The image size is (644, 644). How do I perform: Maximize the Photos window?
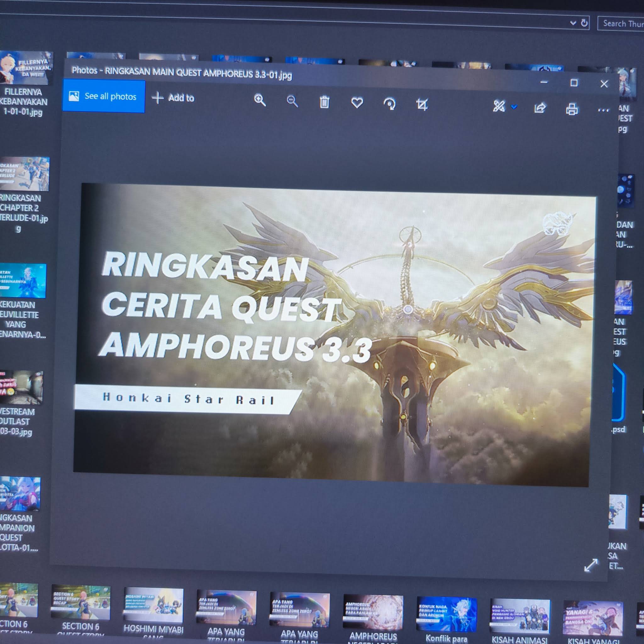(x=574, y=83)
